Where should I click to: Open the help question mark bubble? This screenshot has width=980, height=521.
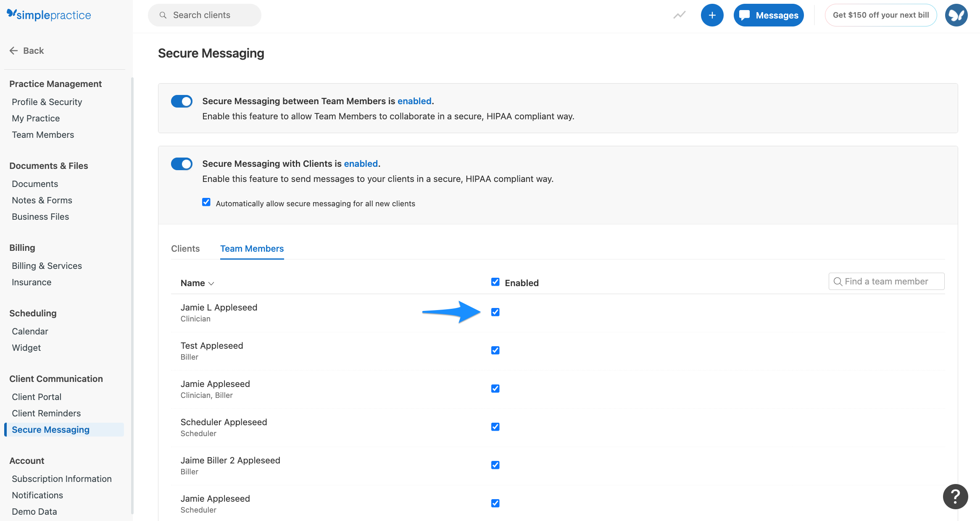[x=956, y=497]
